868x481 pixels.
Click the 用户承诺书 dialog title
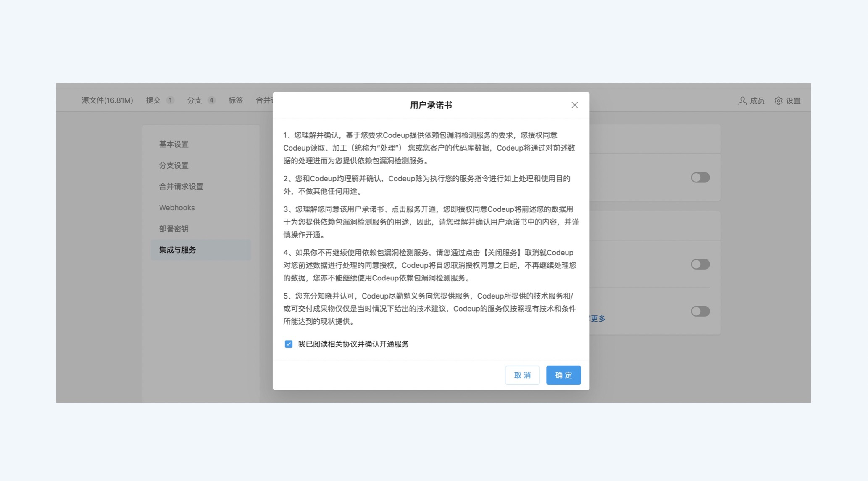point(431,105)
